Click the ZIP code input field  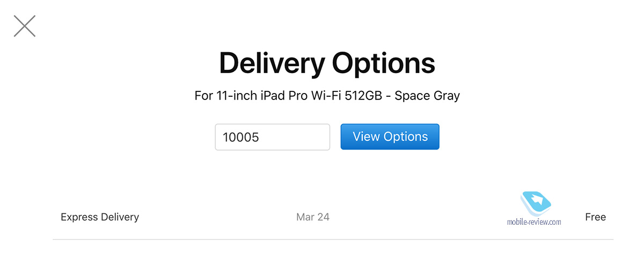coord(273,137)
